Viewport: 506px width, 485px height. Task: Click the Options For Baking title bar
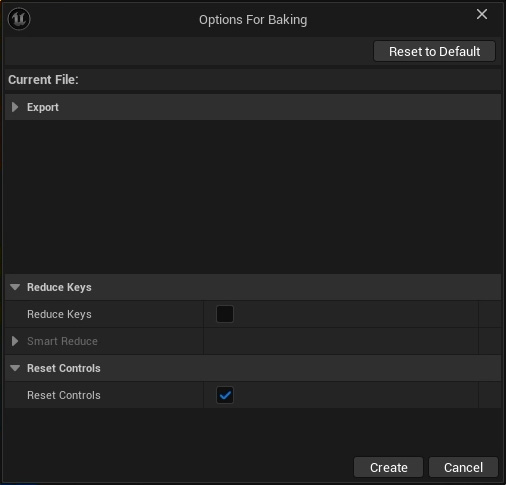point(253,20)
